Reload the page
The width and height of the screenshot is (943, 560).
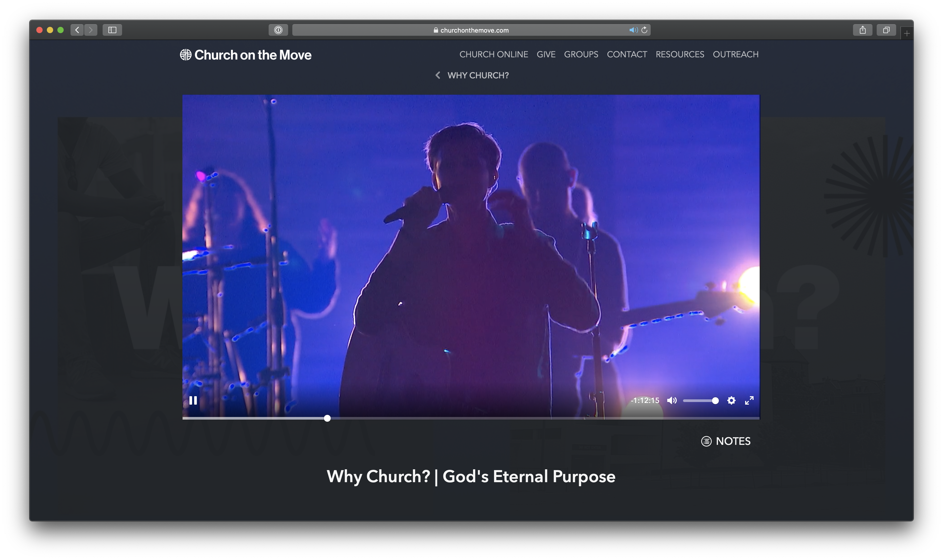644,30
